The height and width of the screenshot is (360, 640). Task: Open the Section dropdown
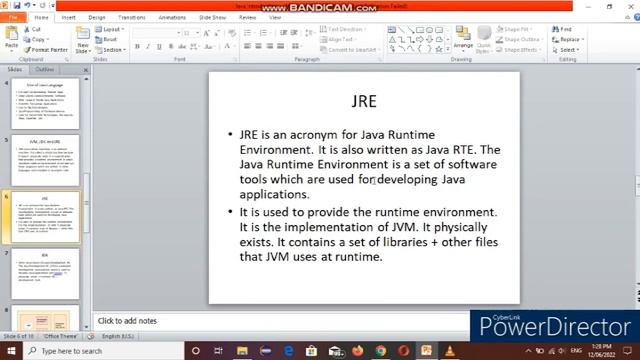pos(110,50)
